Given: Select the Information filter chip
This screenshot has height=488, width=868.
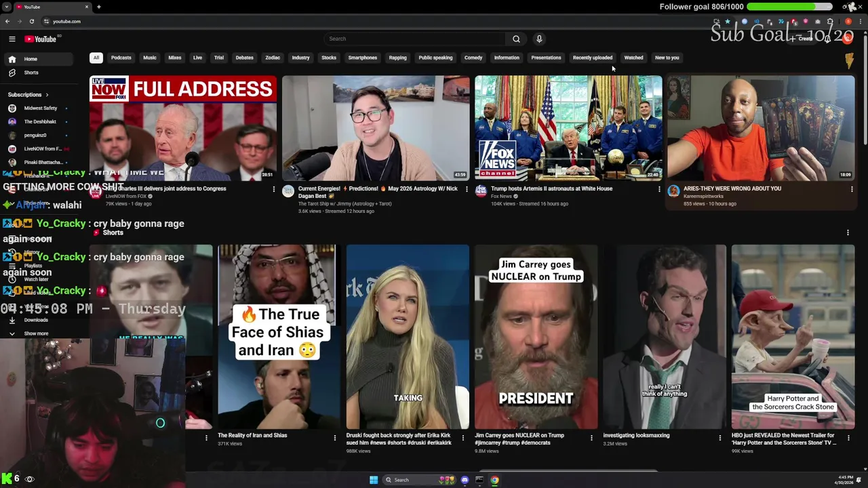Looking at the screenshot, I should click(507, 58).
